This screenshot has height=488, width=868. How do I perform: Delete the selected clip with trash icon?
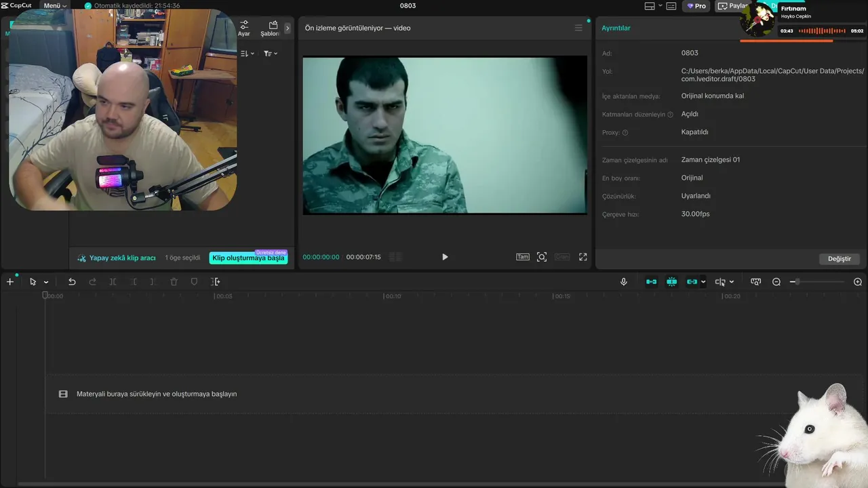pyautogui.click(x=174, y=282)
